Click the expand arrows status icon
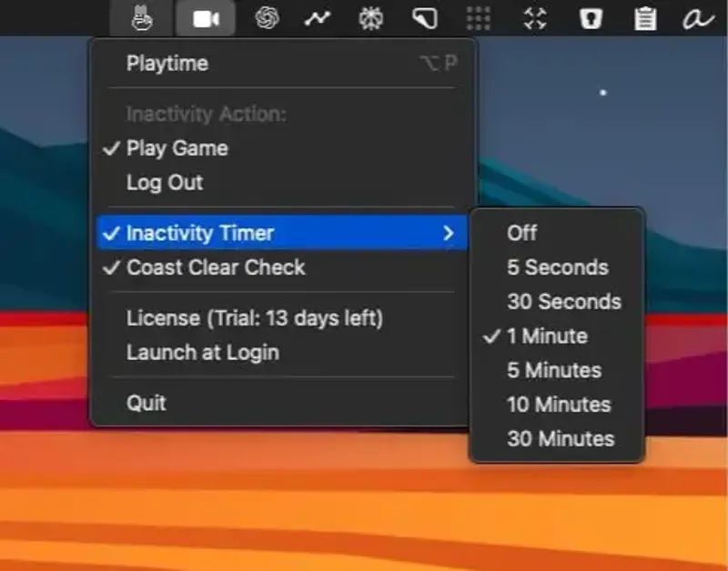The image size is (728, 571). click(x=534, y=17)
